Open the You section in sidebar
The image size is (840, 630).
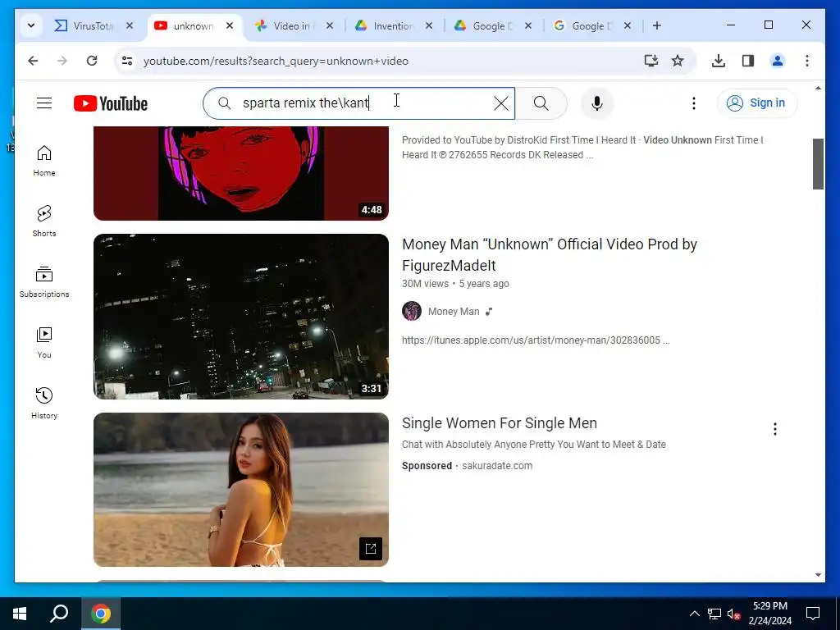[44, 343]
